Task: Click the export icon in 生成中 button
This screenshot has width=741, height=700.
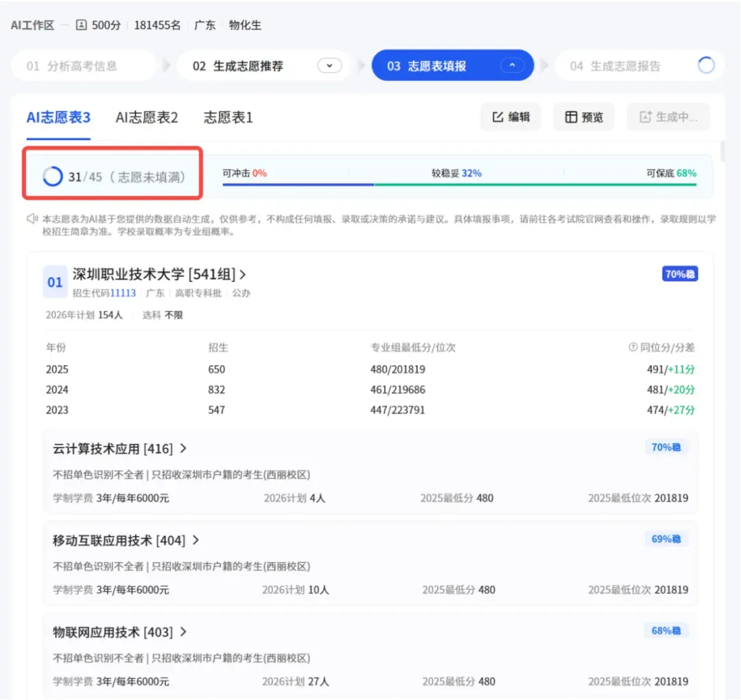Action: [x=645, y=117]
